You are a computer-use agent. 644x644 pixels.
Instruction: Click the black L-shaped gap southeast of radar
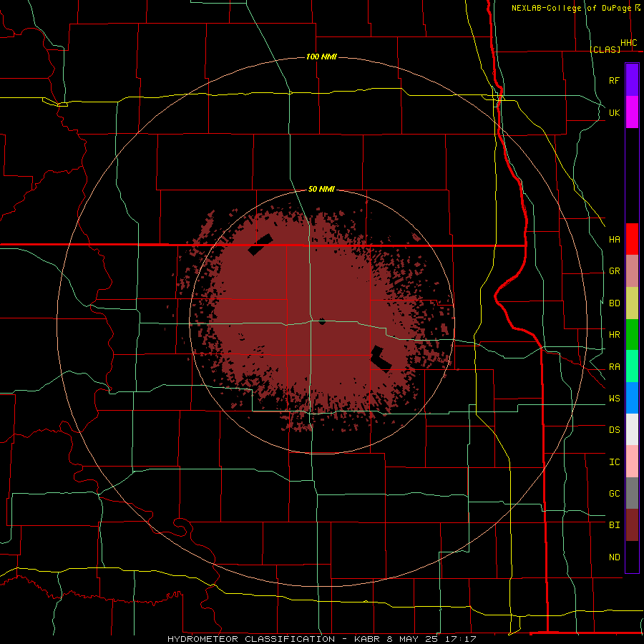tap(381, 359)
